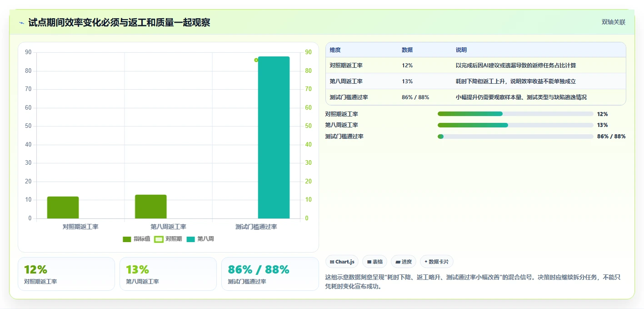Click the footnote paragraph starting 这组示意数据
Screen dimensions: 644x309
pyautogui.click(x=473, y=282)
